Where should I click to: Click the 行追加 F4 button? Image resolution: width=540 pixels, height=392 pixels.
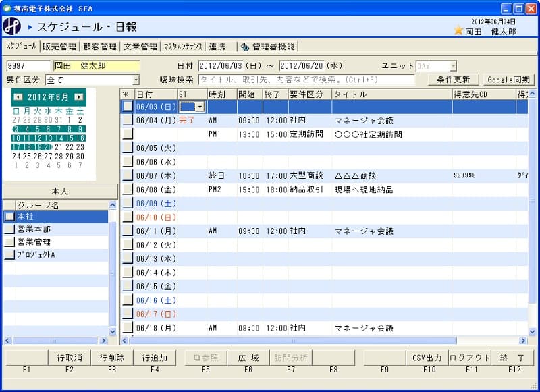pyautogui.click(x=155, y=358)
